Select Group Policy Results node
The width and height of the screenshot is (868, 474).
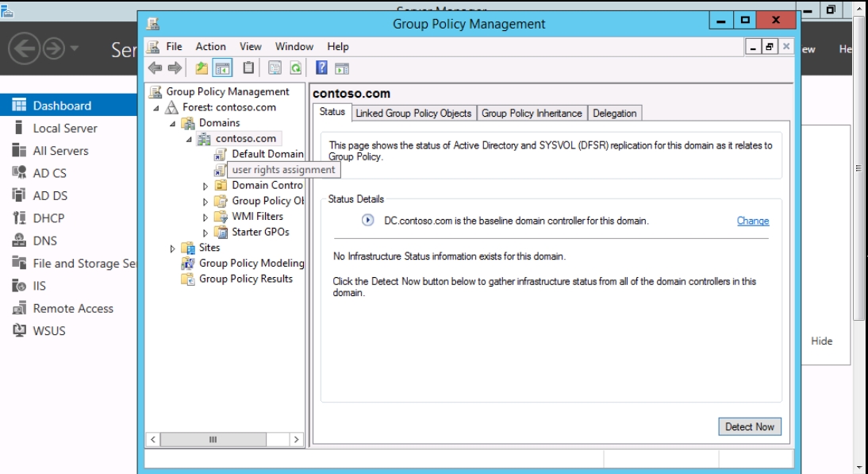pos(245,279)
